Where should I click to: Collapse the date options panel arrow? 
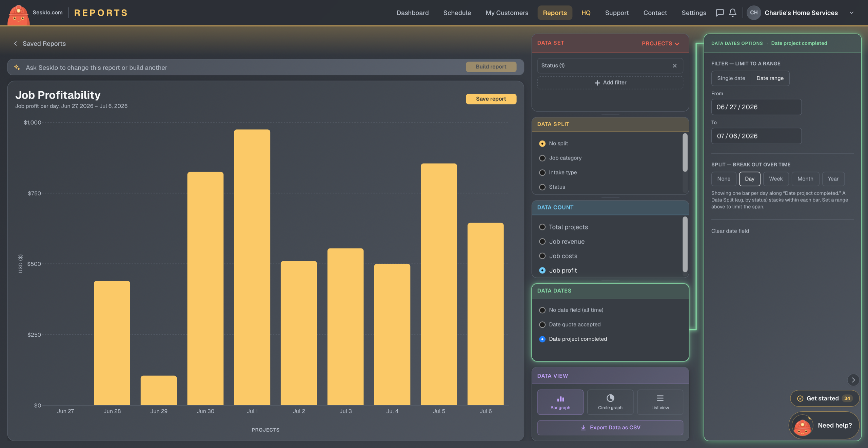853,380
